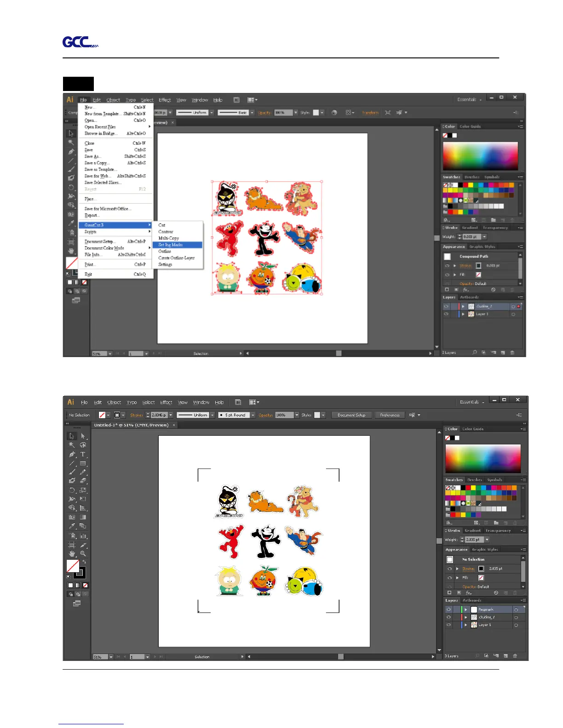The height and width of the screenshot is (728, 563).
Task: Choose the Rectangle tool in lower window
Action: pos(83,463)
